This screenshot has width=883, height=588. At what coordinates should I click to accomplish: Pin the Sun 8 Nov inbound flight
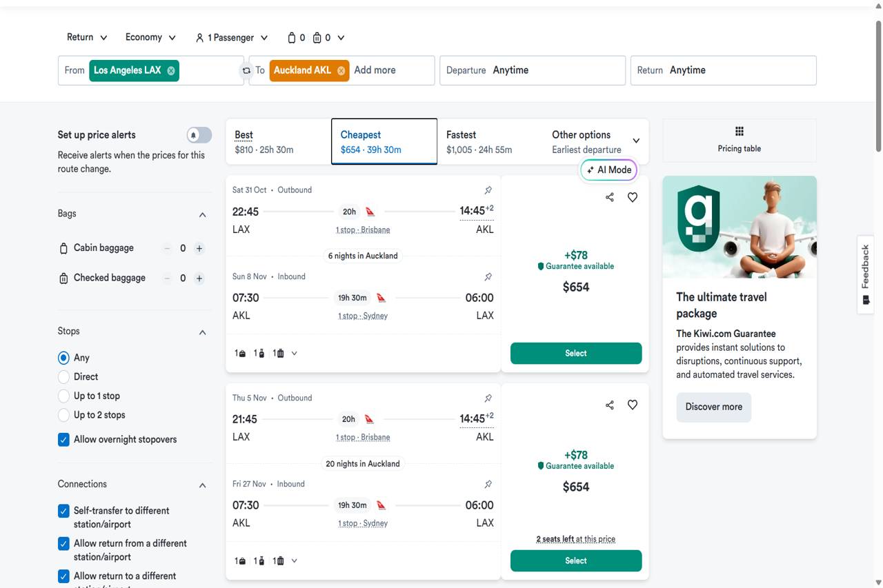pos(488,276)
